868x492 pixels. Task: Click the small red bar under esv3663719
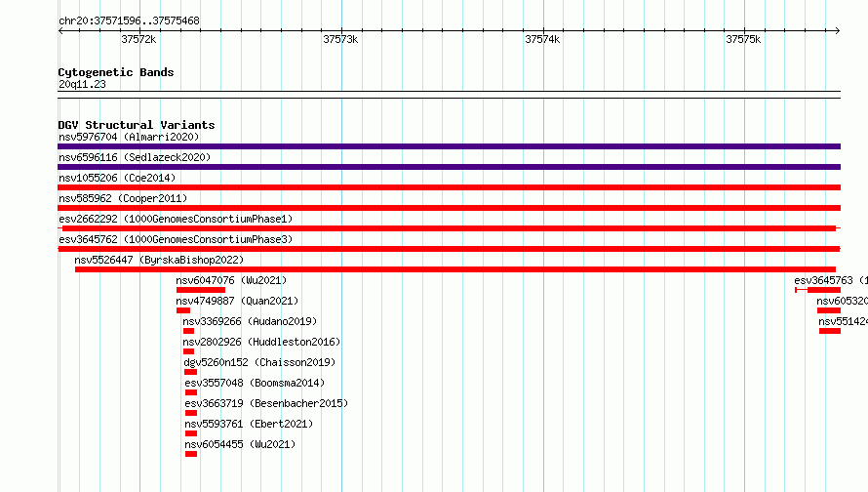(191, 413)
